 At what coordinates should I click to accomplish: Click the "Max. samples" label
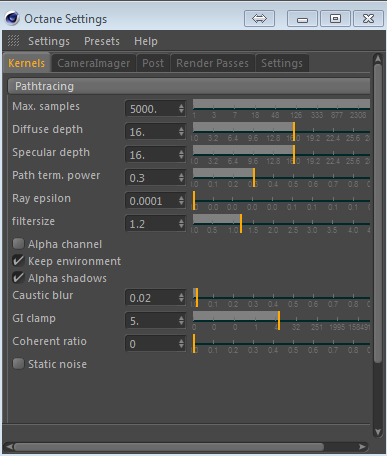point(46,106)
